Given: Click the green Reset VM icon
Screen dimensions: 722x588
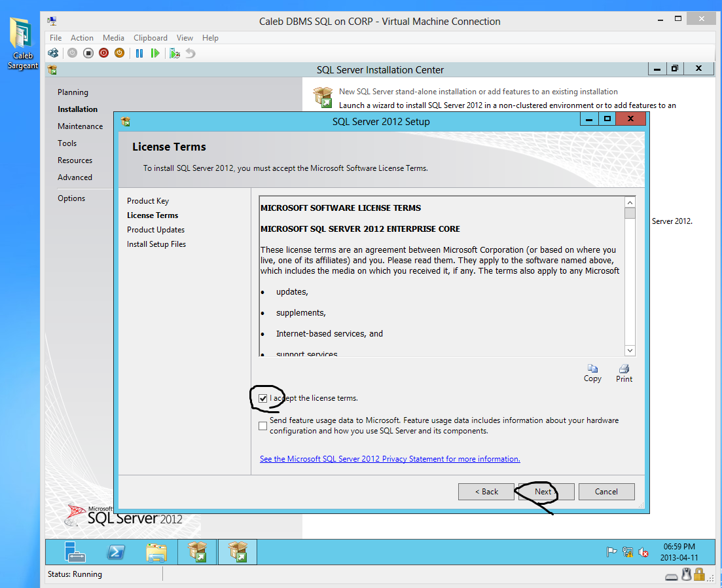Looking at the screenshot, I should pos(155,54).
